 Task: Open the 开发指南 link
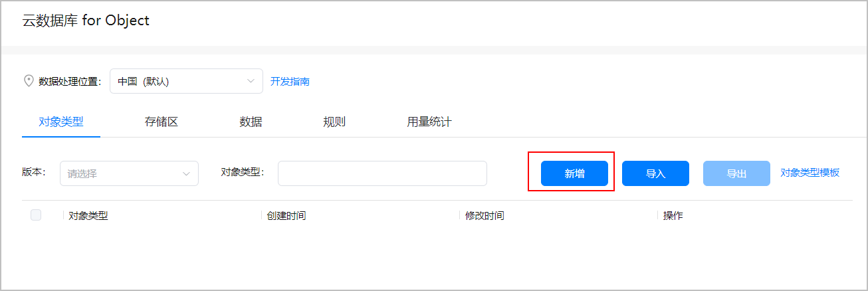click(290, 82)
